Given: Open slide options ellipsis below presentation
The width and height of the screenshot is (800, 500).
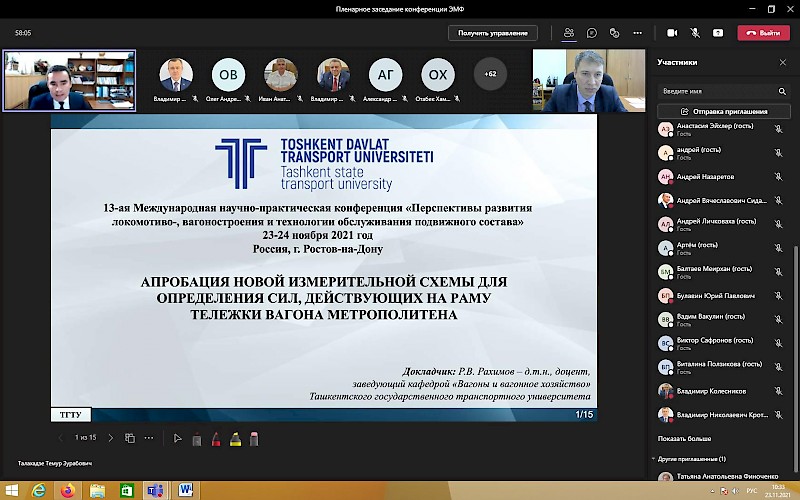Looking at the screenshot, I should [x=150, y=438].
